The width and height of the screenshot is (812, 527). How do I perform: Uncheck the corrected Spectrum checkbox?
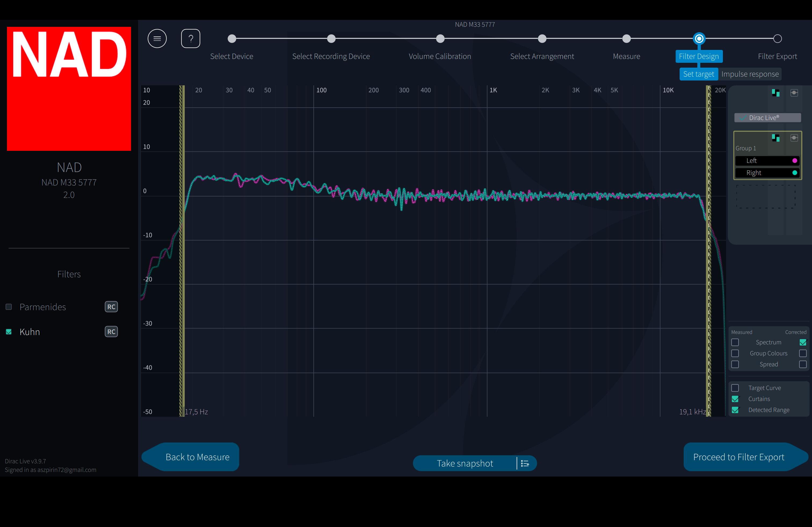click(x=803, y=342)
